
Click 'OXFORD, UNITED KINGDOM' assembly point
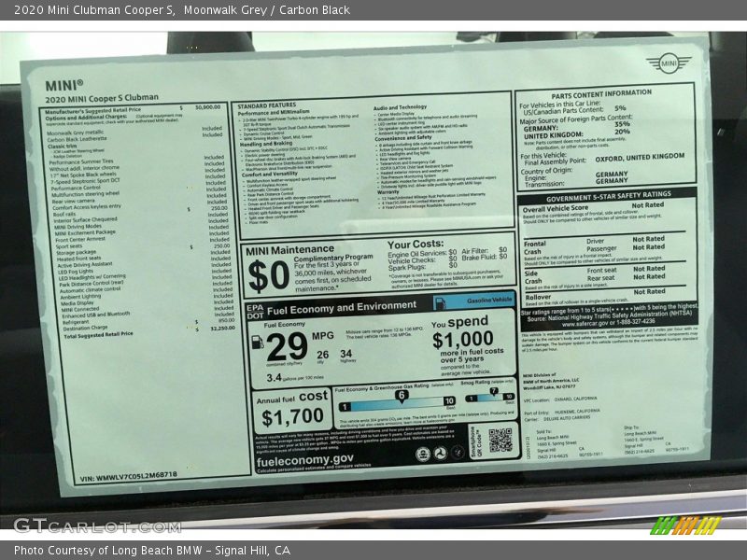(640, 158)
